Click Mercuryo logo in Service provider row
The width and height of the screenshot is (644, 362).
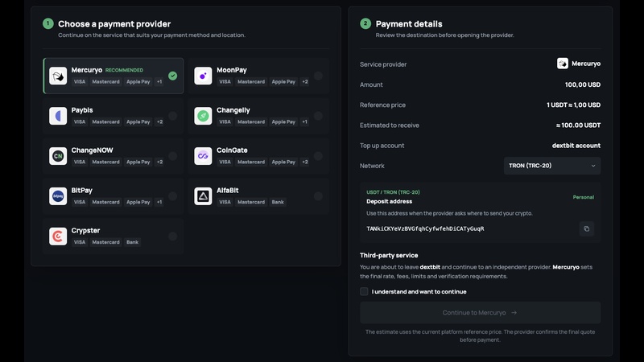coord(562,64)
